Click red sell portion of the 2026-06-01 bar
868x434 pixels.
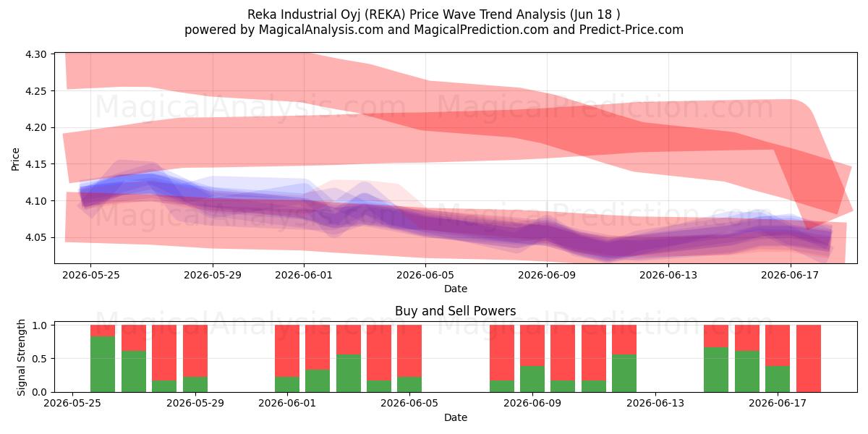(x=287, y=351)
